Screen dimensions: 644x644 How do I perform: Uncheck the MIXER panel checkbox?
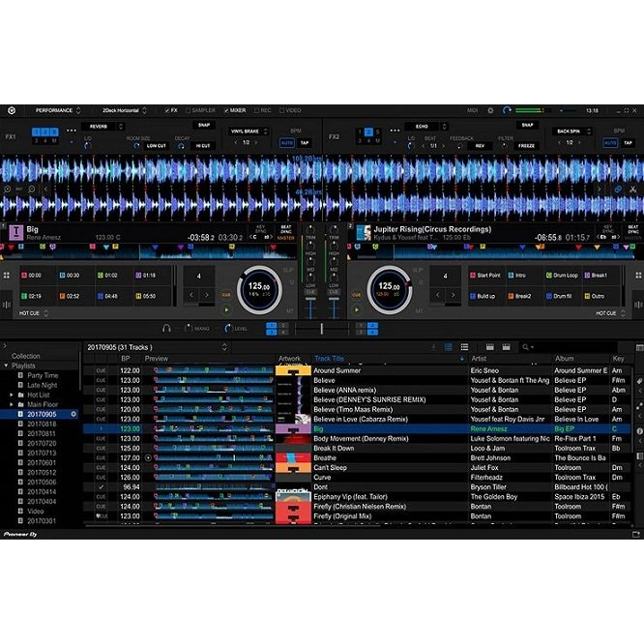point(226,110)
